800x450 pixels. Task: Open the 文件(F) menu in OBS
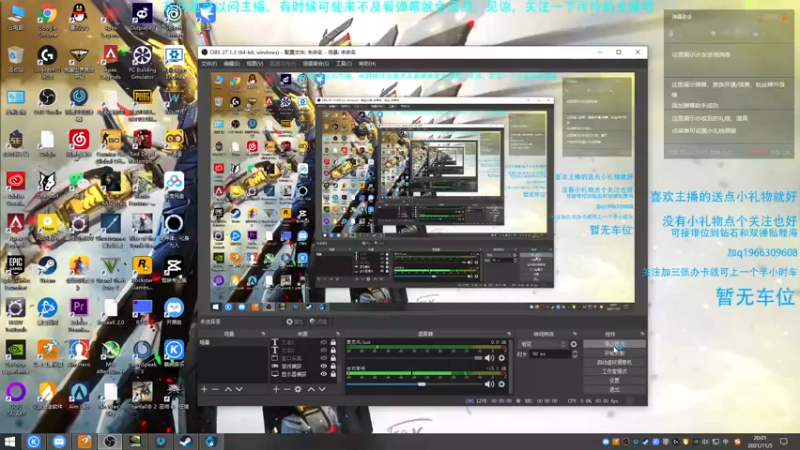tap(209, 64)
